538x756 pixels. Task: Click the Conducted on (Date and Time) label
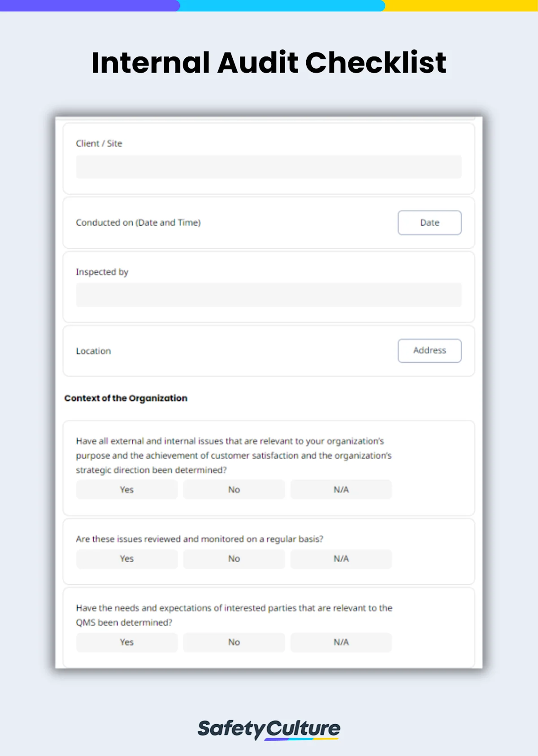(x=139, y=222)
